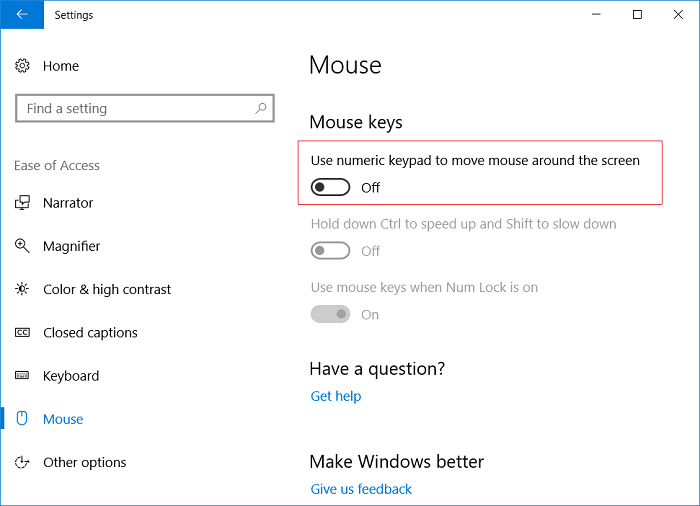700x506 pixels.
Task: Toggle the Ctrl speed up, Shift slow down switch
Action: click(x=331, y=251)
